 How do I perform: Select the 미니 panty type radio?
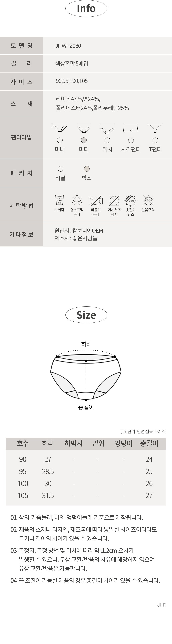pos(60,140)
